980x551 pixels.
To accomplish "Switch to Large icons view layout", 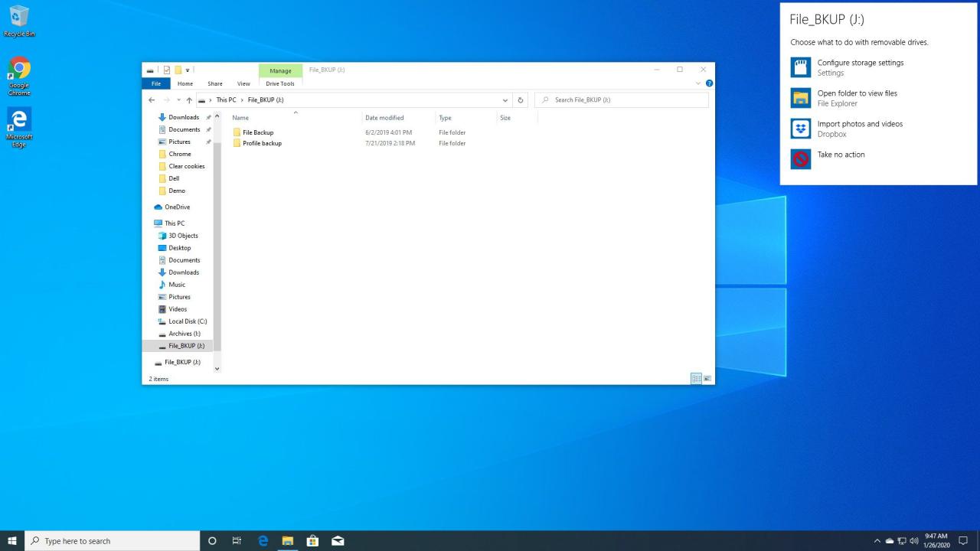I will 707,379.
